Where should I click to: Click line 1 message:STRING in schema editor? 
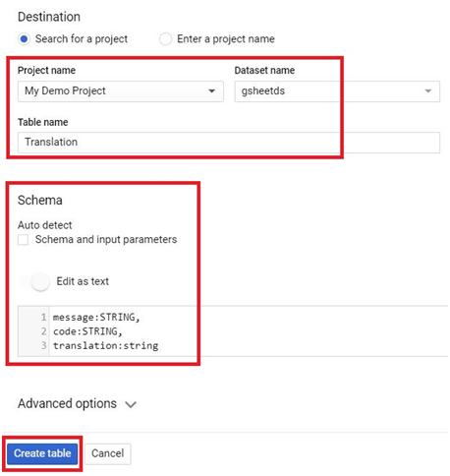96,318
